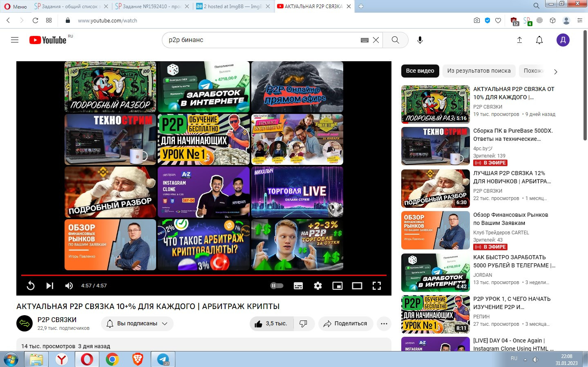Viewport: 588px width, 367px height.
Task: Switch to Задания - общий список tab
Action: pyautogui.click(x=71, y=7)
